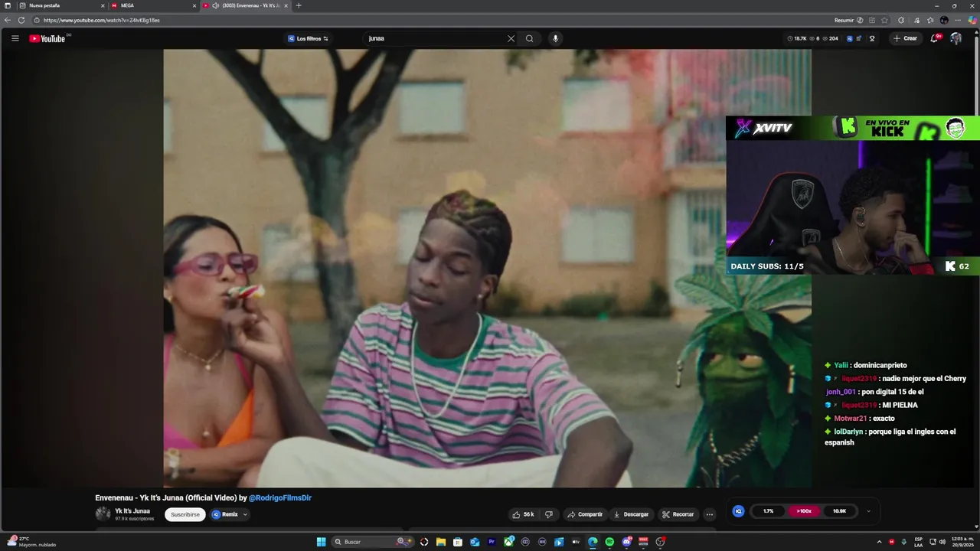980x551 pixels.
Task: Switch input language ESP LAA indicator
Action: pyautogui.click(x=918, y=542)
